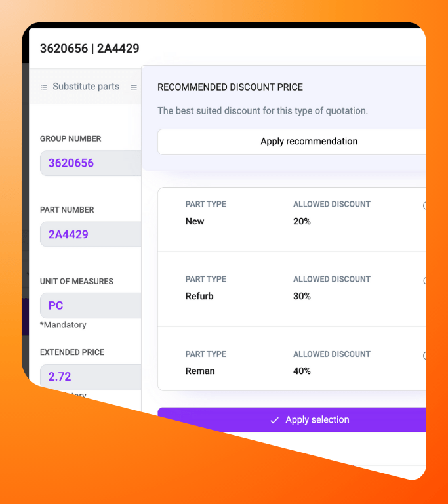Click the list icon beside Substitute parts

tap(44, 87)
